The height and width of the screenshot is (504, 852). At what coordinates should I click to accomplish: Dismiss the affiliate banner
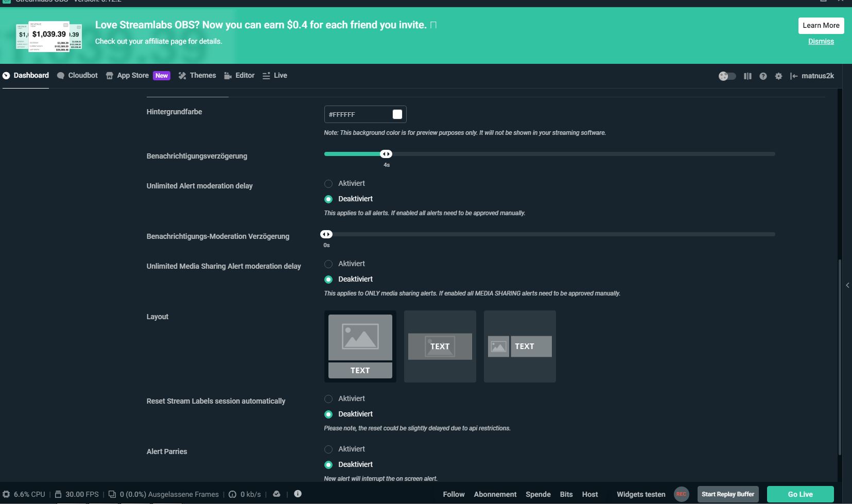pos(821,42)
